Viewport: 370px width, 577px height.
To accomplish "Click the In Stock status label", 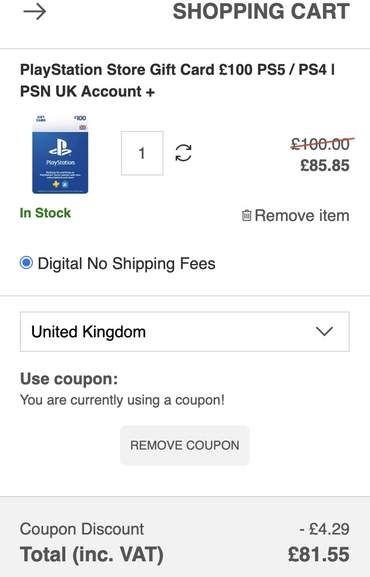I will (45, 213).
